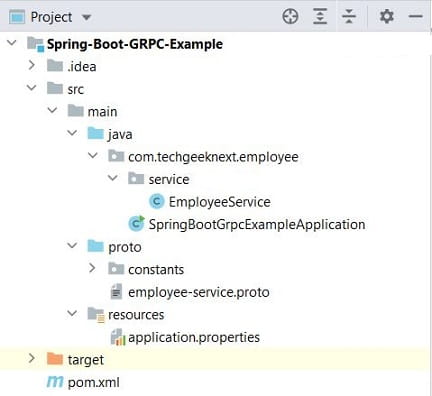432x396 pixels.
Task: Collapse the src folder
Action: click(x=32, y=88)
